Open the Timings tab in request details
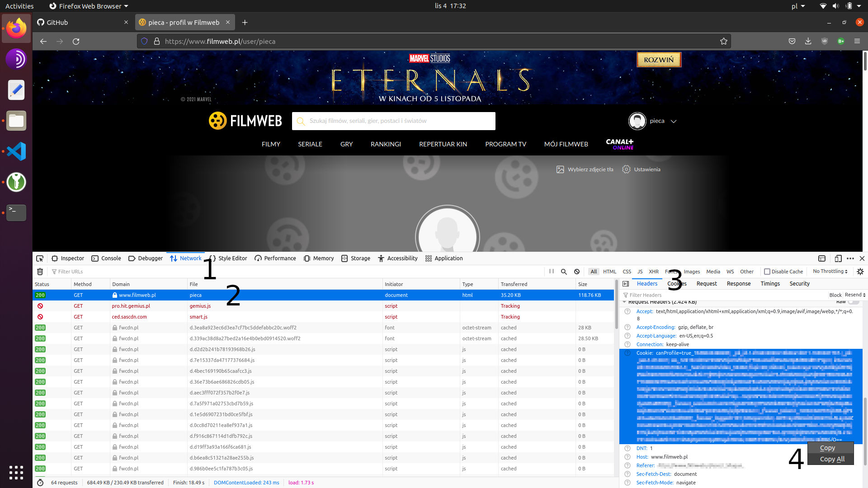The image size is (868, 488). click(x=770, y=284)
